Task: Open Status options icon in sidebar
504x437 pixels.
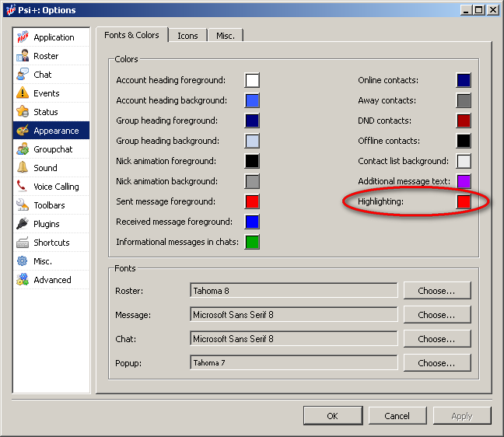Action: 23,112
